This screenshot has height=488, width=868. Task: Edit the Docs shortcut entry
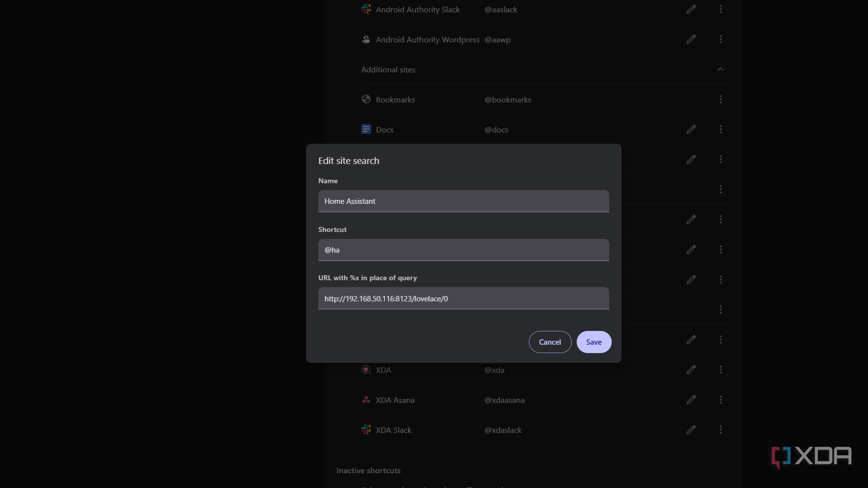point(691,129)
